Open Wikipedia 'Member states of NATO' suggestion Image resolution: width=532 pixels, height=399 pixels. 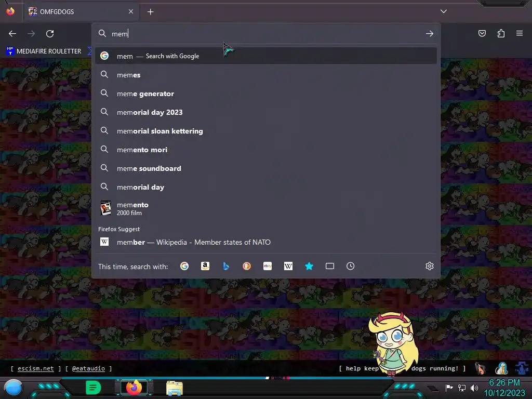click(266, 242)
